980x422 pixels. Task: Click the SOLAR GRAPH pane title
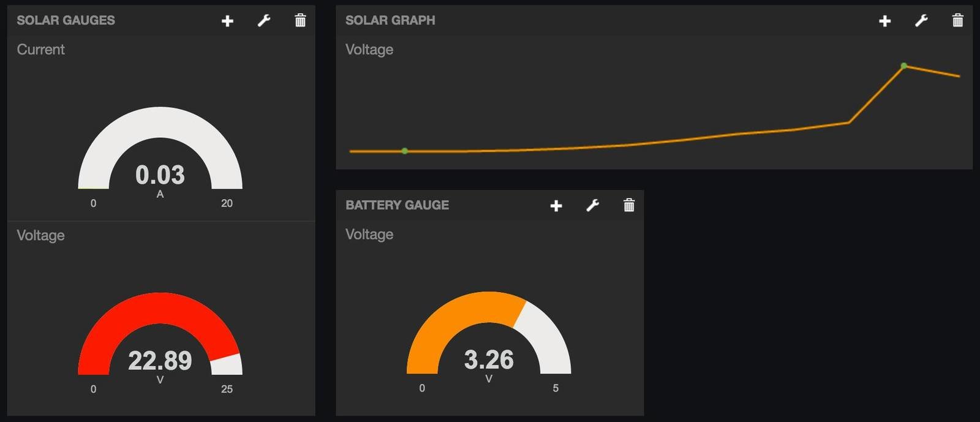click(x=390, y=20)
